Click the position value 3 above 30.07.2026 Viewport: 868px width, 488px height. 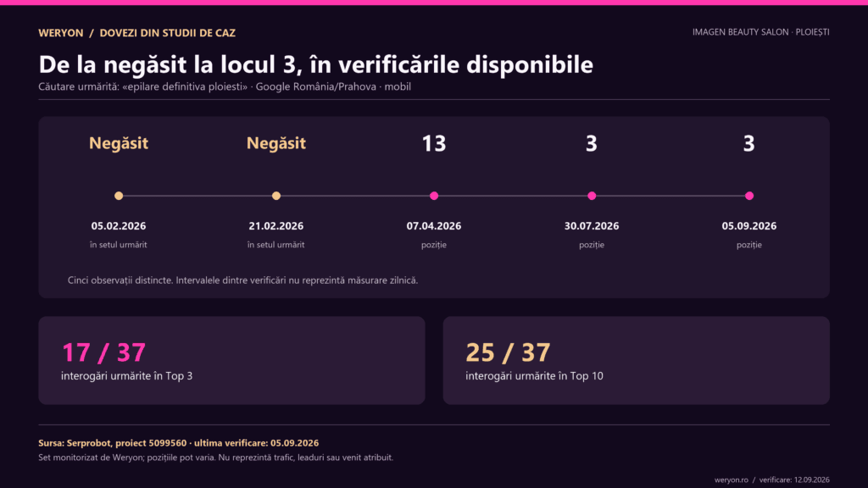592,144
